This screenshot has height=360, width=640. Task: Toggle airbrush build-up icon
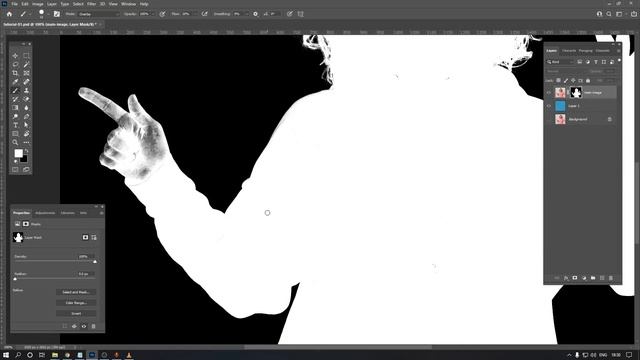[x=204, y=14]
